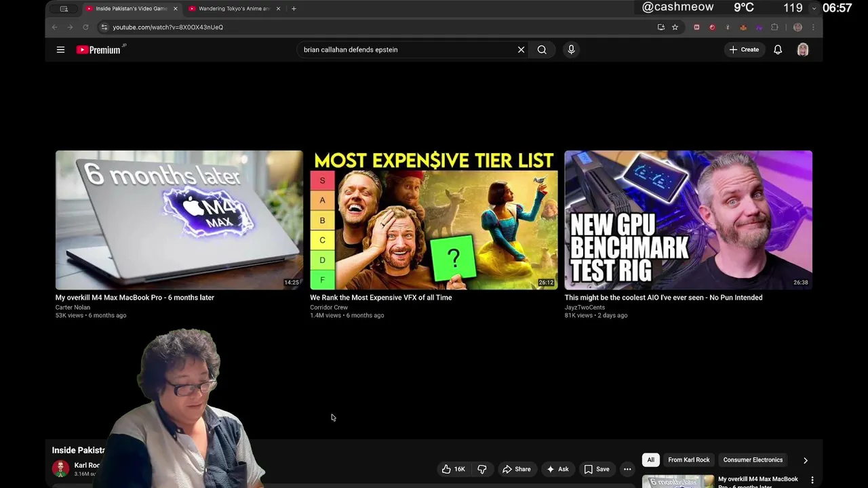Click the Create button
The image size is (868, 488).
point(744,49)
